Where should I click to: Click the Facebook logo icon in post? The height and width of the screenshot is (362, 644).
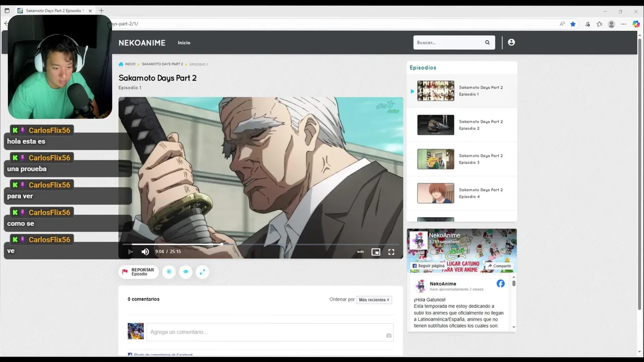501,284
